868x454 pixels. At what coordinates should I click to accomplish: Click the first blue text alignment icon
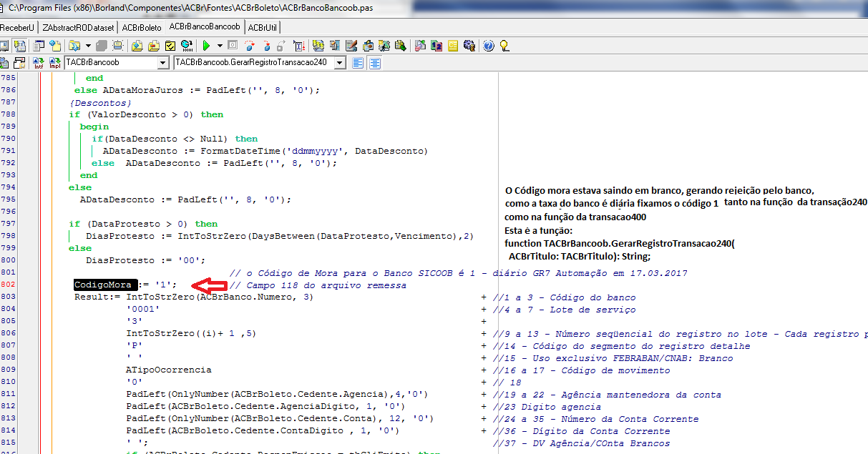coord(358,63)
